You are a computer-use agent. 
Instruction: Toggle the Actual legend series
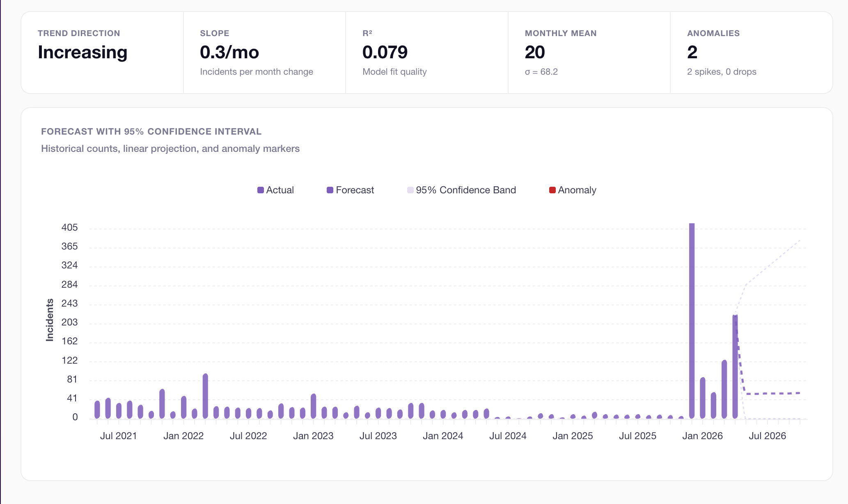click(280, 190)
